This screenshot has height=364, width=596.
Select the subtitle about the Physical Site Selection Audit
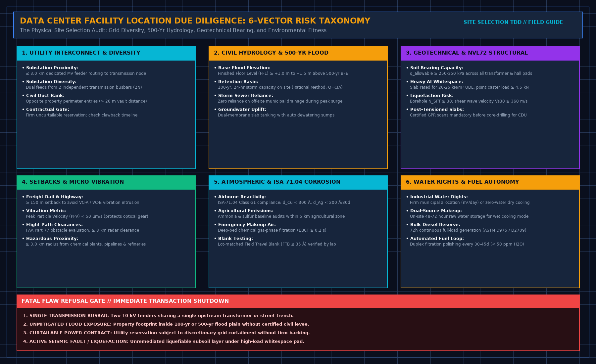point(173,30)
